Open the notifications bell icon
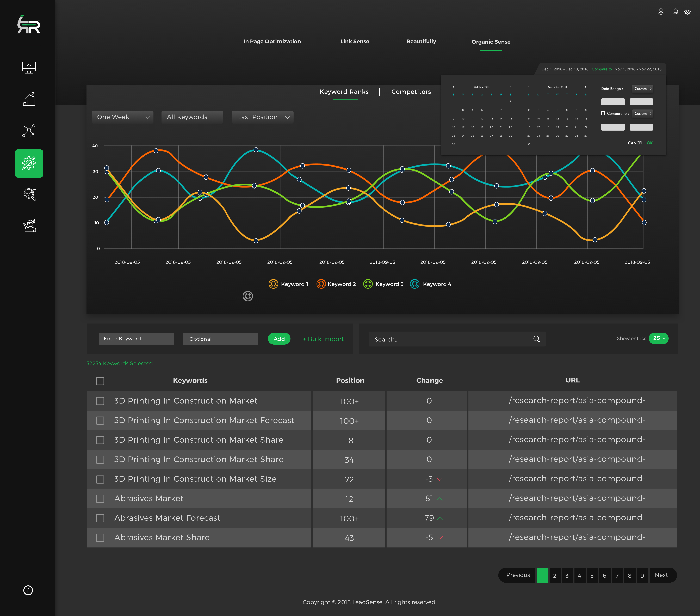 (675, 12)
